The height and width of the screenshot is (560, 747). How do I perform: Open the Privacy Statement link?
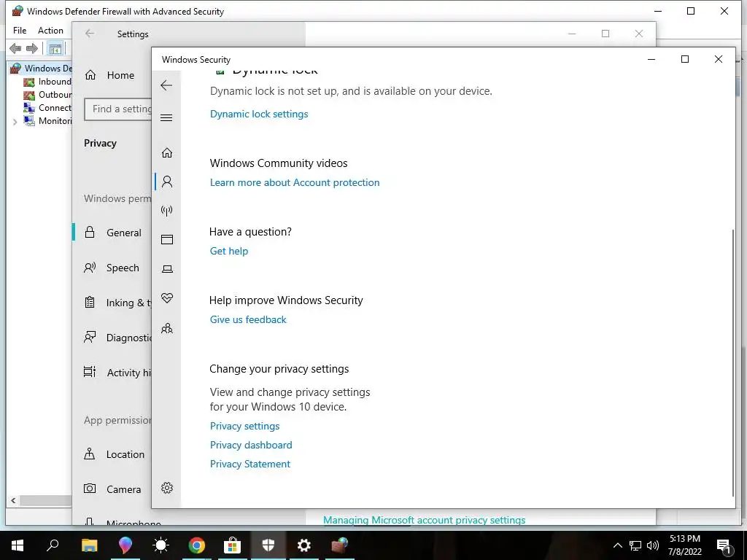point(250,464)
